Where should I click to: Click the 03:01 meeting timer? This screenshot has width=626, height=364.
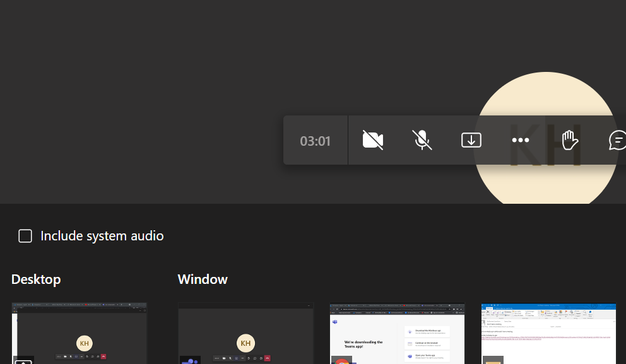[x=315, y=141]
